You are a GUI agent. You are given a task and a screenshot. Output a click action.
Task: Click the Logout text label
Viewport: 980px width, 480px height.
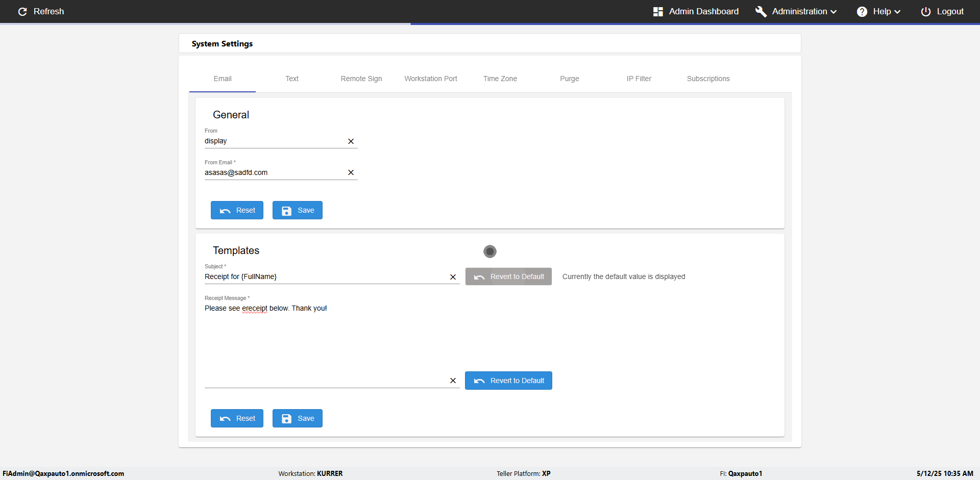950,11
